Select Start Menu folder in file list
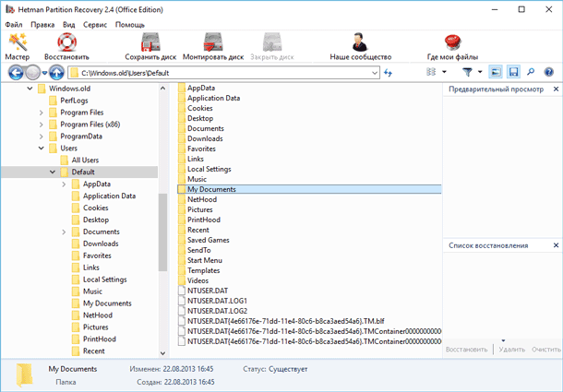 [200, 260]
